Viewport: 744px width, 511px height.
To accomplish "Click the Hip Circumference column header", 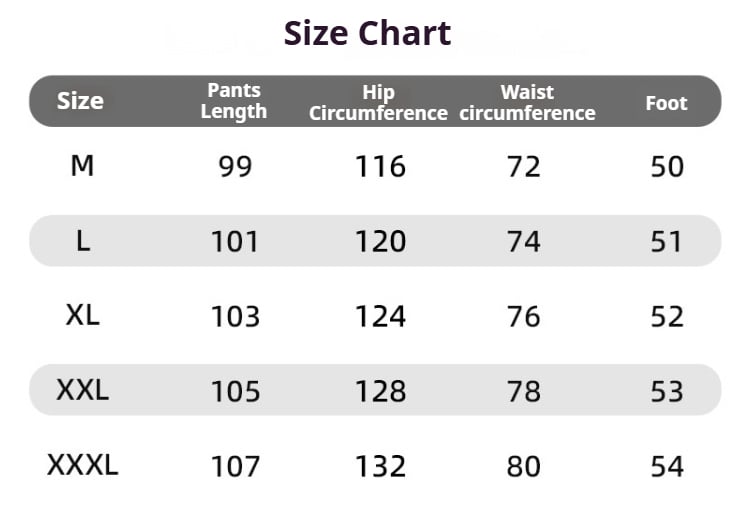I will coord(378,102).
